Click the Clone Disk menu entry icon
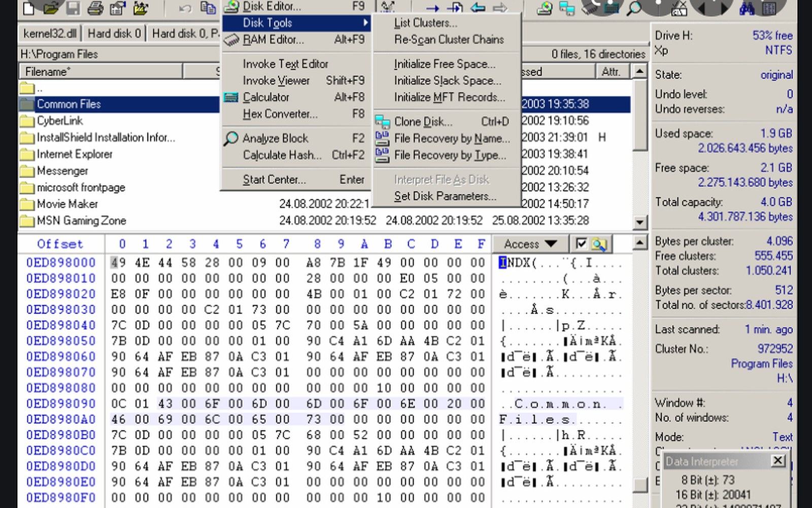This screenshot has height=508, width=812. click(x=382, y=122)
